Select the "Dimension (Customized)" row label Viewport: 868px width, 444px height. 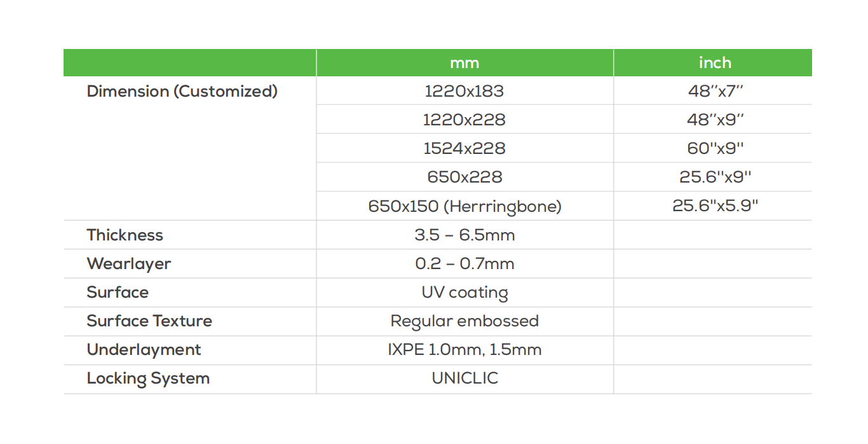point(182,91)
